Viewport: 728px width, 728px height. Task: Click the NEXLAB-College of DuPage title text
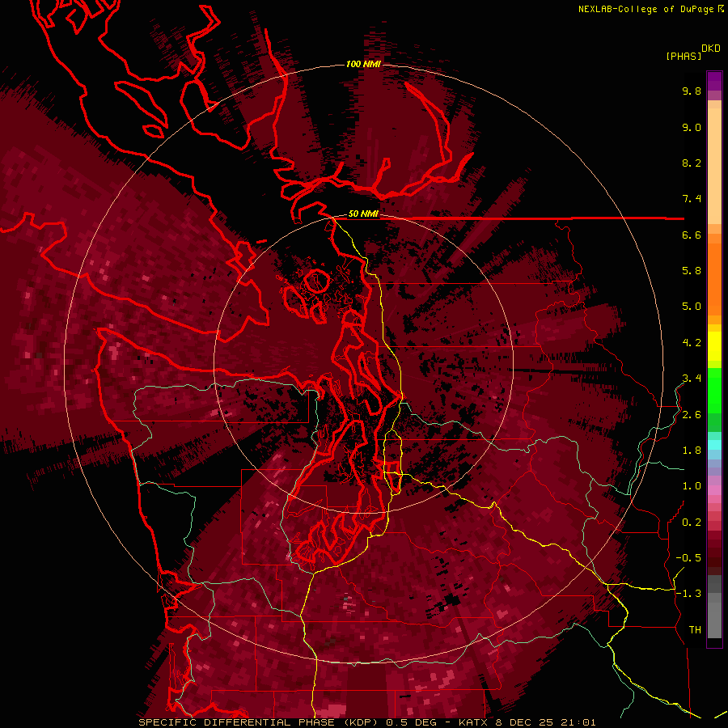pyautogui.click(x=647, y=9)
